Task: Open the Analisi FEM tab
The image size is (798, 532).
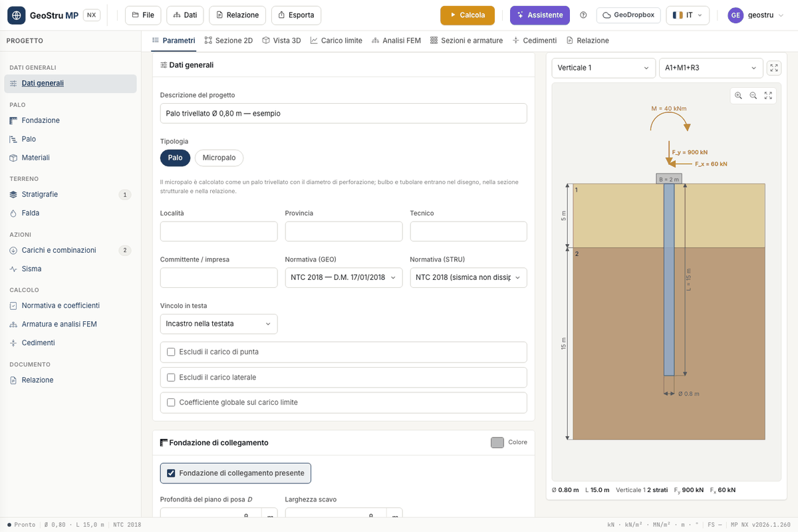Action: click(x=396, y=41)
